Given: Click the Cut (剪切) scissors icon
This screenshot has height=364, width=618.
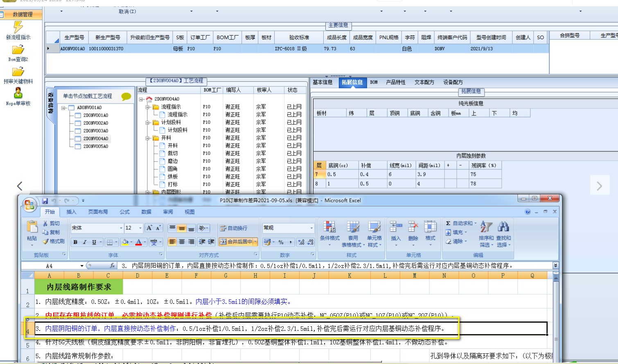Looking at the screenshot, I should (x=45, y=223).
